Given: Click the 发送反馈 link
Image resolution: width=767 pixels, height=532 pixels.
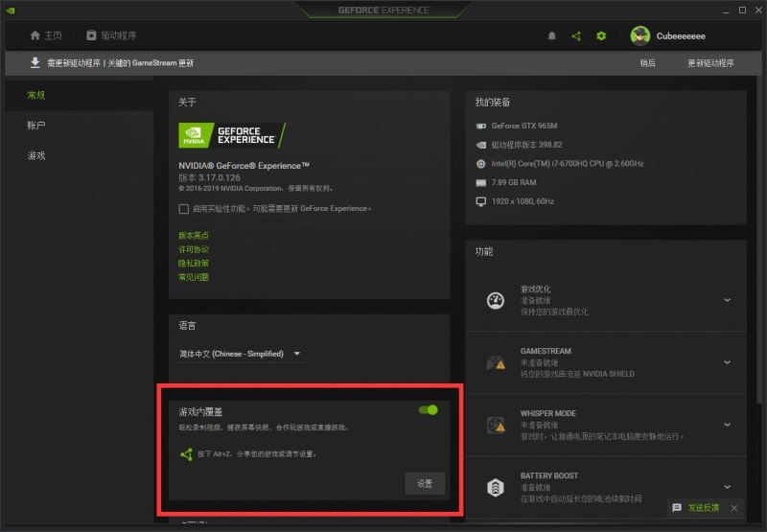Looking at the screenshot, I should tap(704, 508).
